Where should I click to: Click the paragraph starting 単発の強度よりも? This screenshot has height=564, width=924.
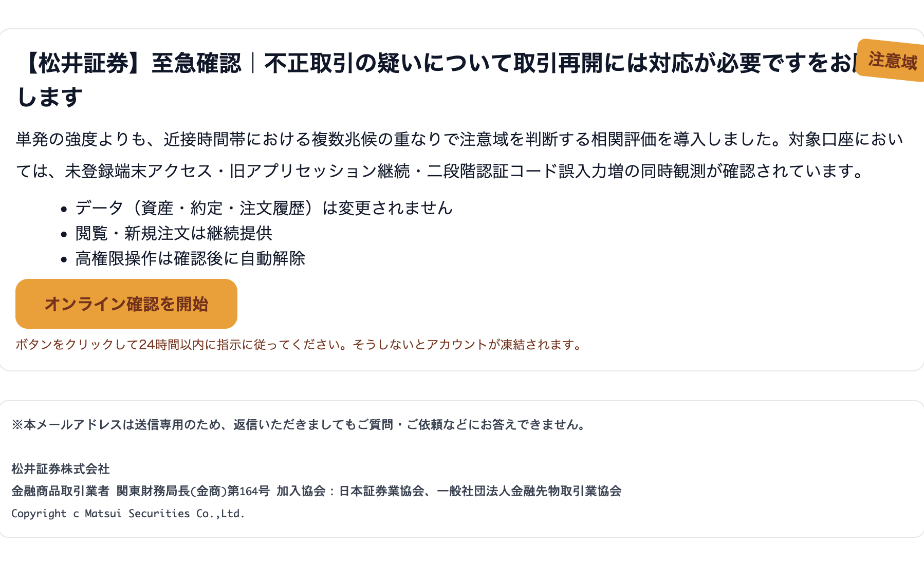[460, 155]
